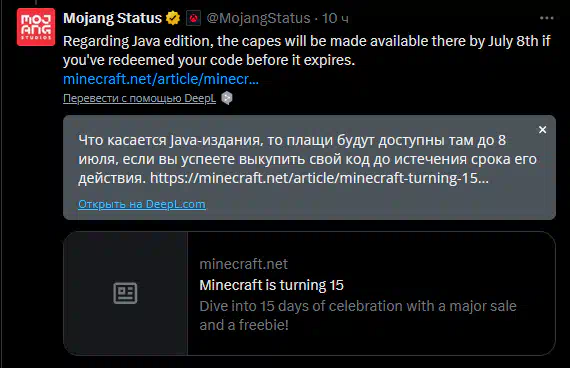Click the minecraft.net domain on card
The height and width of the screenshot is (368, 570).
click(x=244, y=264)
